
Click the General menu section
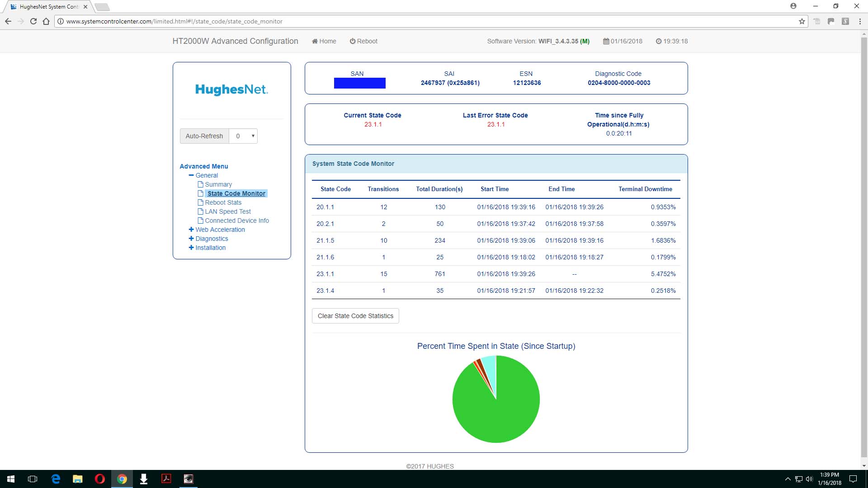[207, 174]
